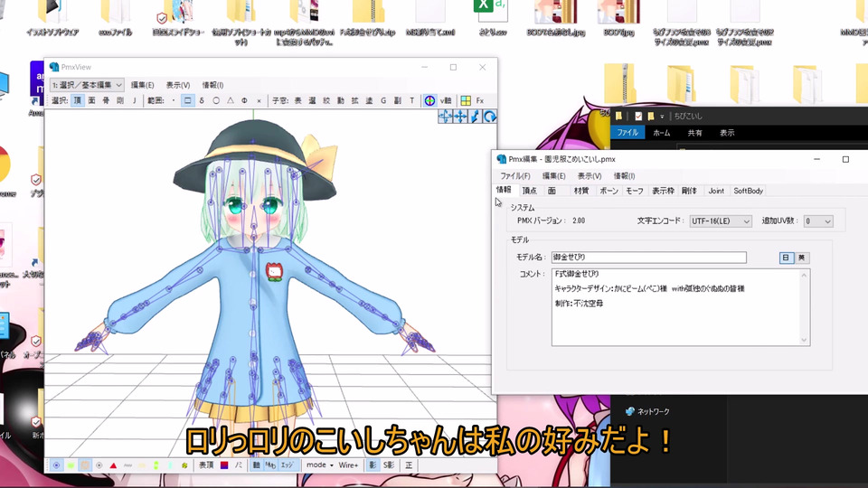The image size is (868, 488).
Task: Select the rectangle range selection icon
Action: click(188, 100)
